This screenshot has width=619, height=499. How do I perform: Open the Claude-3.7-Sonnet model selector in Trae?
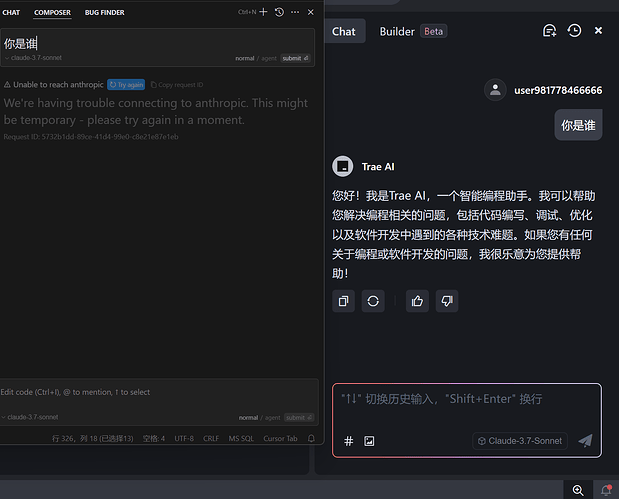pyautogui.click(x=520, y=441)
